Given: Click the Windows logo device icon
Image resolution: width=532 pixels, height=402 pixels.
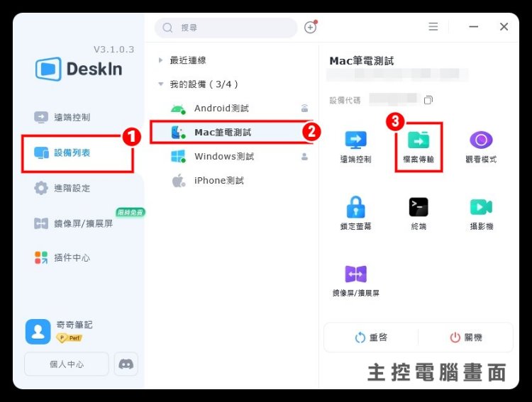Looking at the screenshot, I should (178, 157).
